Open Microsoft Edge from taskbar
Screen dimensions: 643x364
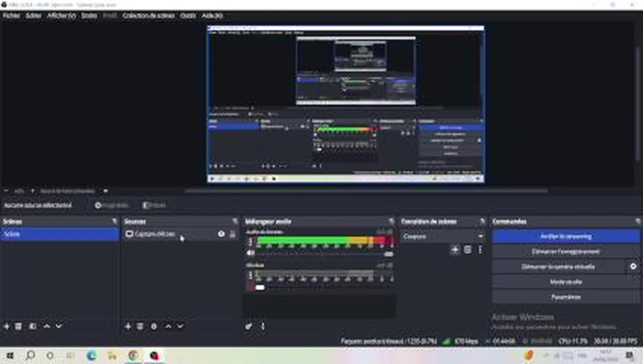point(91,356)
